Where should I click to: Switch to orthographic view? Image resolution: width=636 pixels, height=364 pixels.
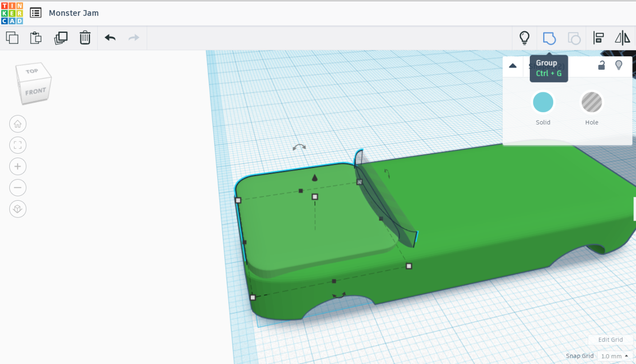point(18,209)
